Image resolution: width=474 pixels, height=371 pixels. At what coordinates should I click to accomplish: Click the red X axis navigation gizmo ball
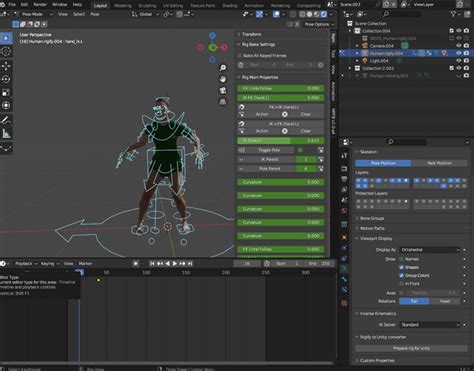point(224,48)
